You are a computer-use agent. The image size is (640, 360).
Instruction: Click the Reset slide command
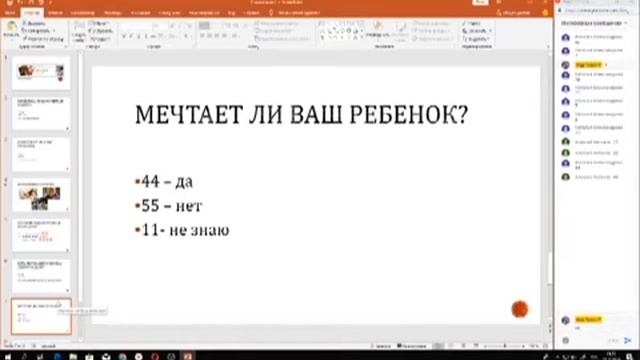point(100,31)
